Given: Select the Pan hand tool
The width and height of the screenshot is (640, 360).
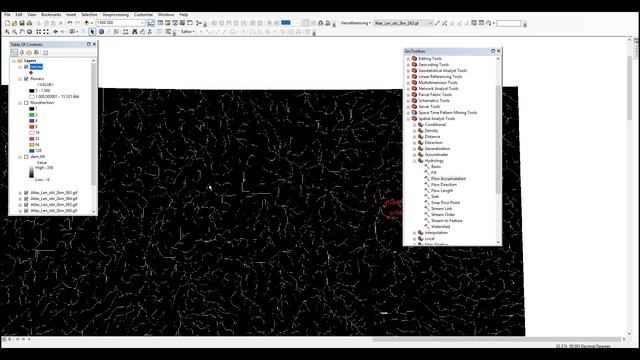Looking at the screenshot, I should [22, 32].
